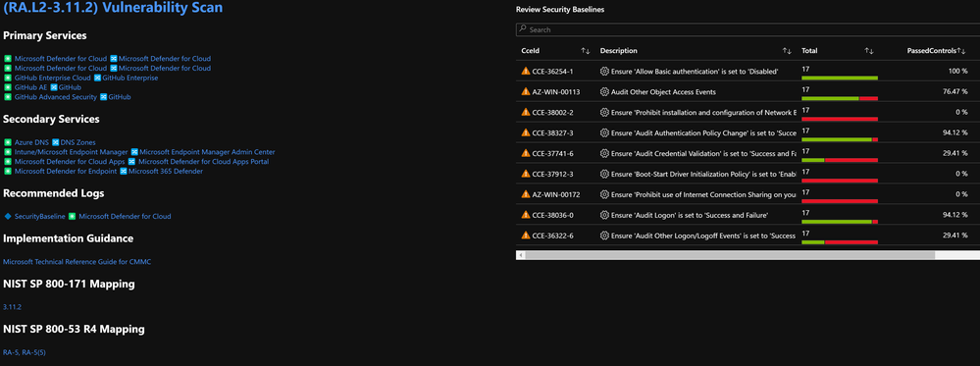980x366 pixels.
Task: Click the blue diamond icon beside SecurityBaseline
Action: [8, 216]
